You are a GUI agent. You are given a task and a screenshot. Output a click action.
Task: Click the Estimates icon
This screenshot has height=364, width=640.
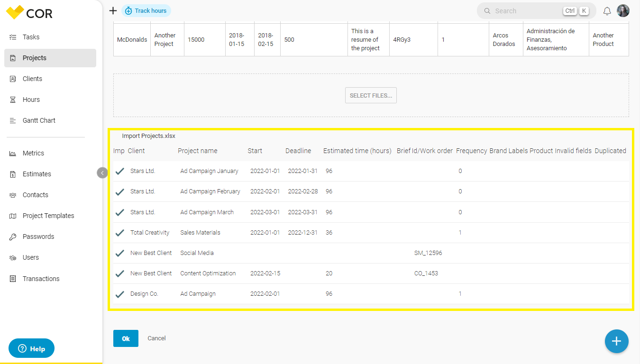click(13, 174)
